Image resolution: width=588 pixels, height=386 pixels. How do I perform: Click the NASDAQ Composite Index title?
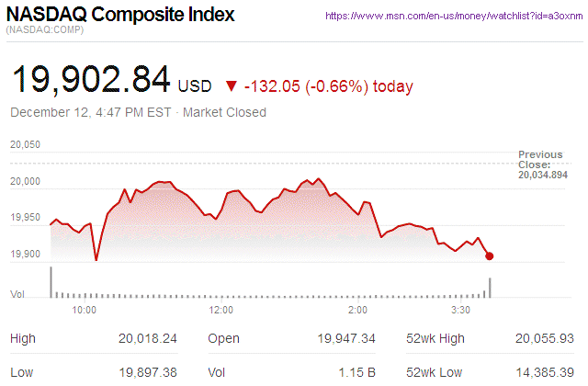pos(120,15)
